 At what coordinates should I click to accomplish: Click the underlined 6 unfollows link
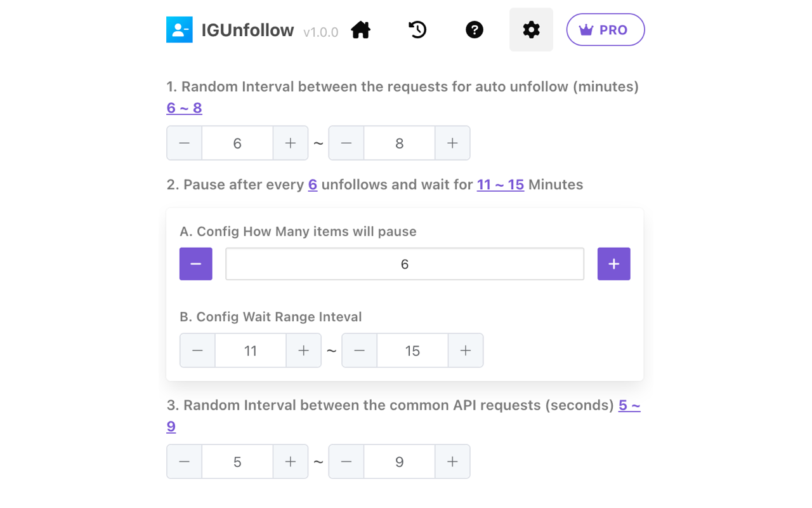312,184
